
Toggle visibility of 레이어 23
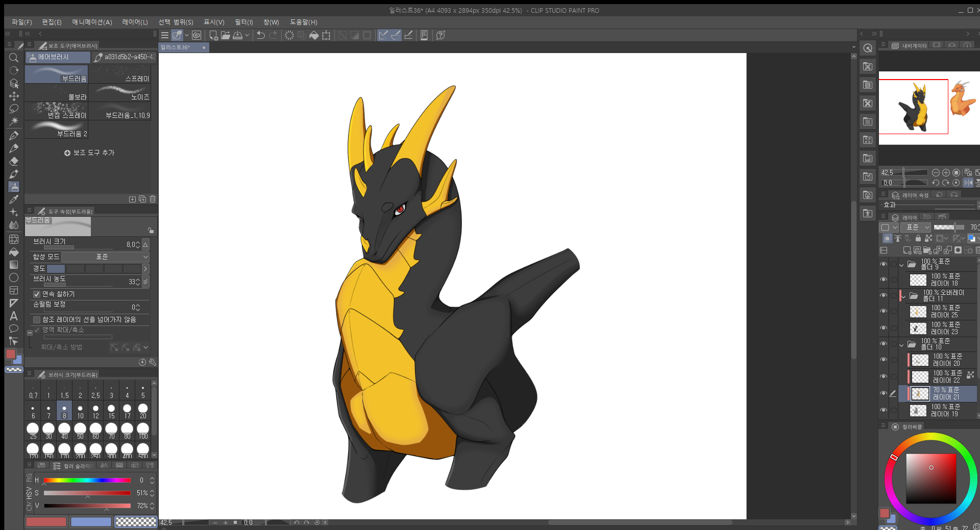[x=884, y=328]
